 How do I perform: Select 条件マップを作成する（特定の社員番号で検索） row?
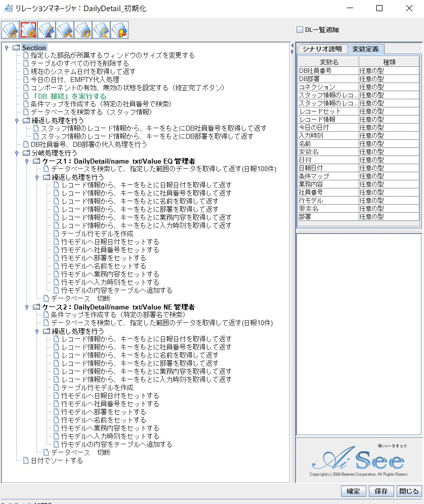point(101,104)
